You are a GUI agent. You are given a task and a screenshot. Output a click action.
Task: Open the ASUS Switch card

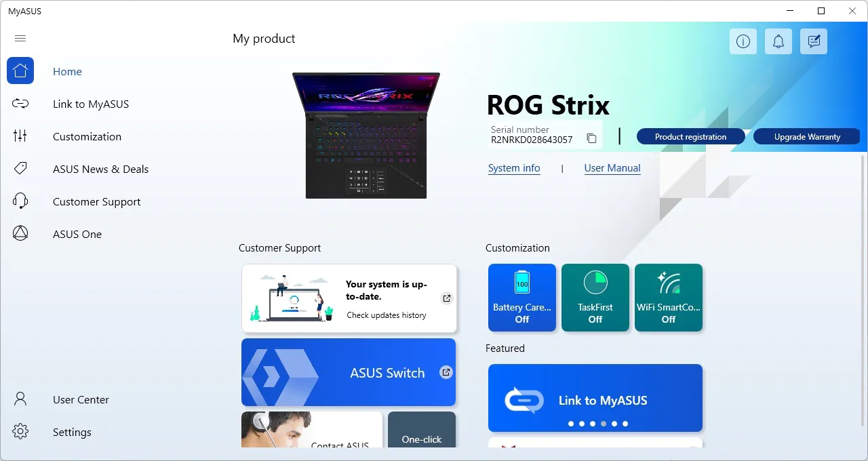[349, 372]
